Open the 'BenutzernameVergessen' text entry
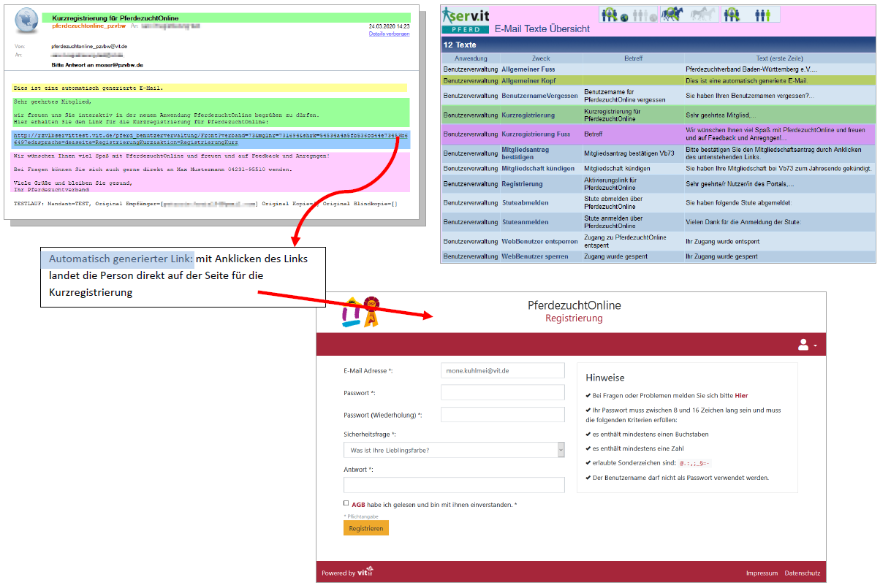 [x=539, y=96]
